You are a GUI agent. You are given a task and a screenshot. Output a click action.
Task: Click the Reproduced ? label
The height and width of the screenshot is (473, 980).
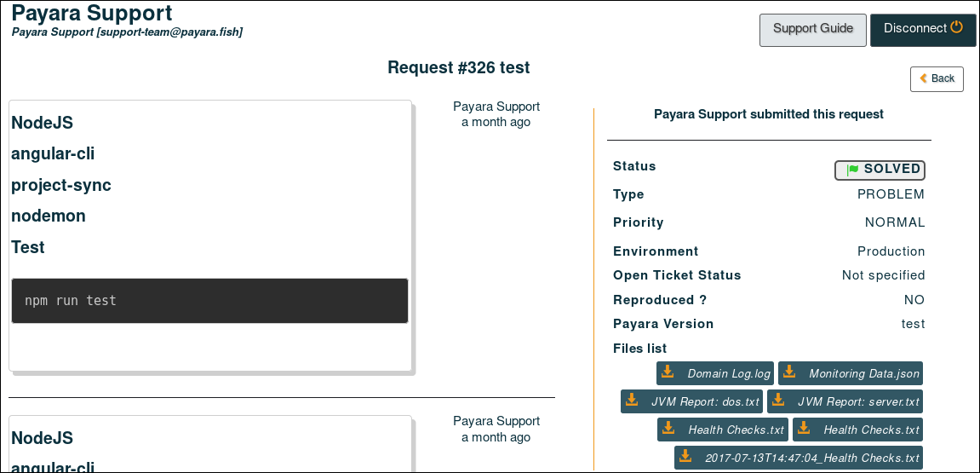(660, 300)
